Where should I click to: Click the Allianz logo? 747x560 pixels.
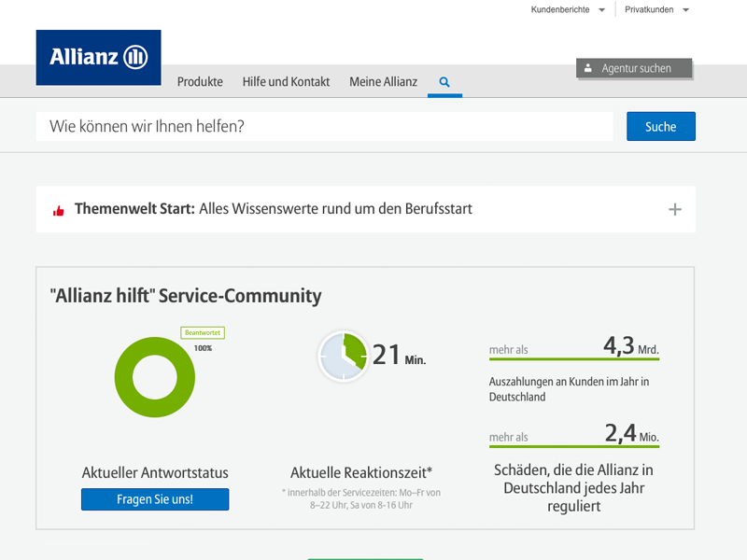[x=98, y=57]
